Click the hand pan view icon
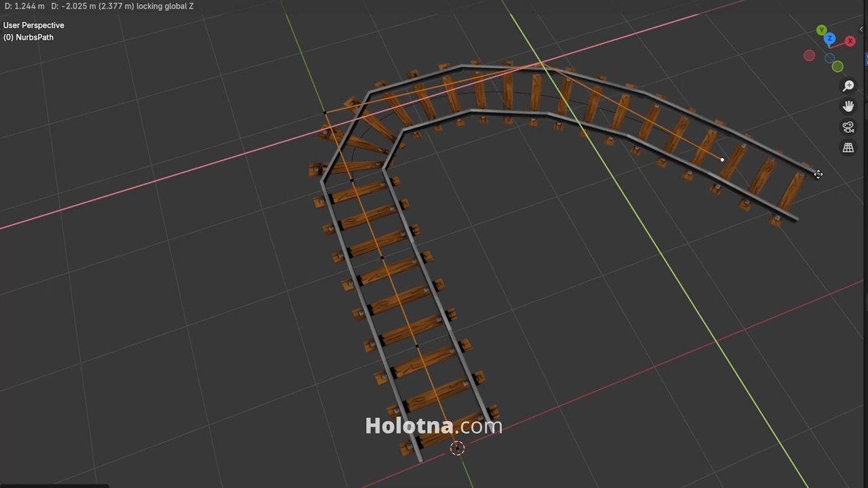The height and width of the screenshot is (488, 868). click(848, 106)
